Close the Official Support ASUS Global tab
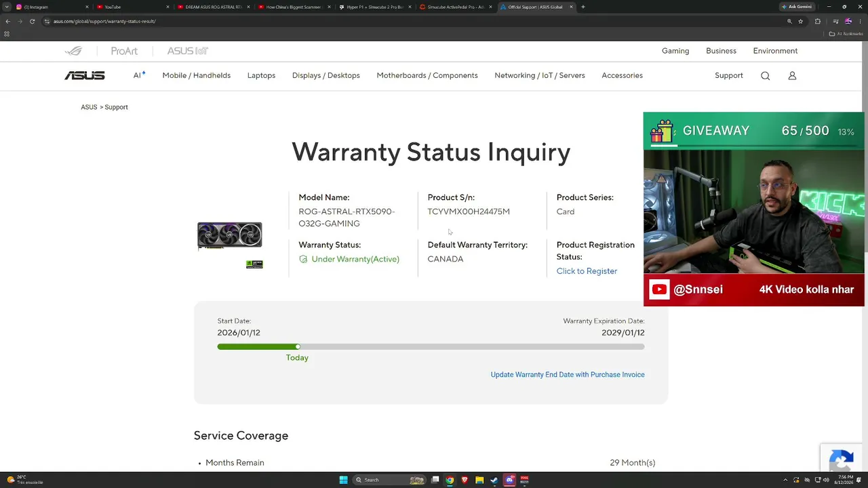This screenshot has width=868, height=488. click(571, 7)
